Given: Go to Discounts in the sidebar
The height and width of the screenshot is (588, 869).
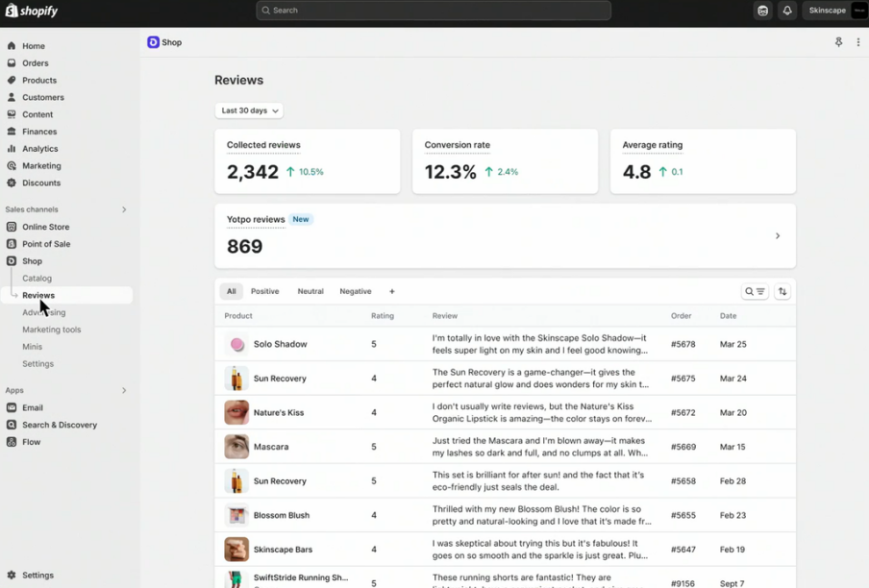Looking at the screenshot, I should [41, 183].
